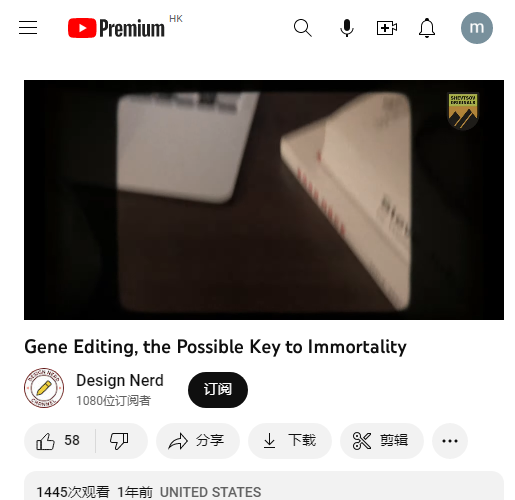Screen dimensions: 515x500
Task: Create a clip with 剪辑 button
Action: (382, 441)
